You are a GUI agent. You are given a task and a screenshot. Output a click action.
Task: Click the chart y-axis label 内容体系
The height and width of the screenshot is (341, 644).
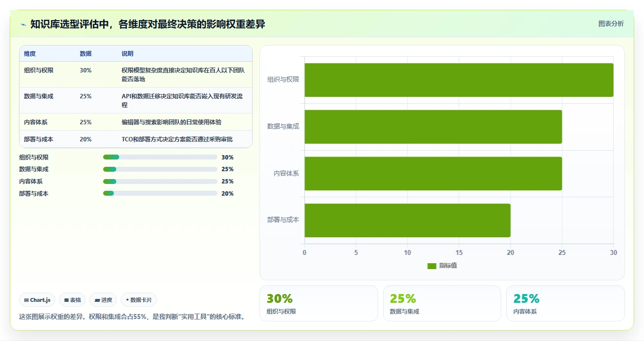[x=286, y=174]
